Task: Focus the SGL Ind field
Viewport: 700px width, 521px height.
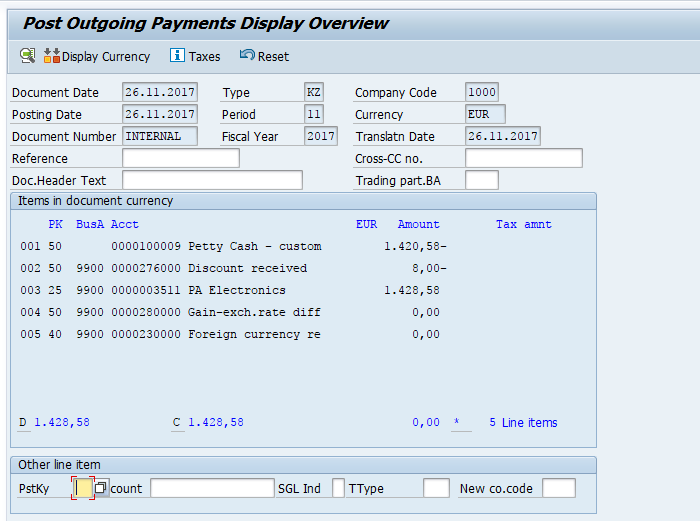Action: pos(338,488)
